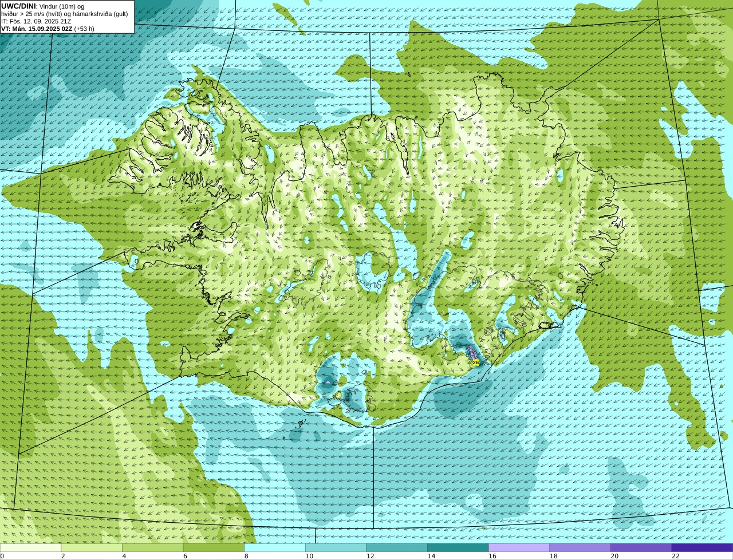Select the pale yellow 0–2 m/s legend swatch
This screenshot has width=733, height=560.
click(x=30, y=547)
